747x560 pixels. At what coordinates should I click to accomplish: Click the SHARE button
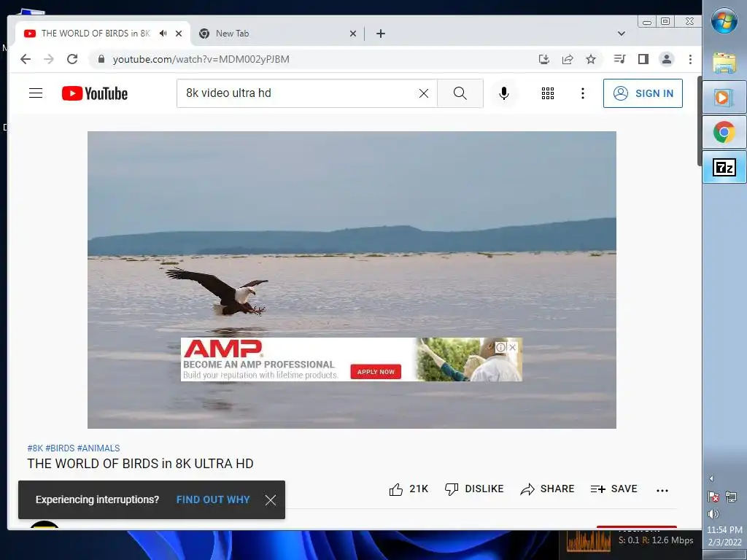(547, 489)
